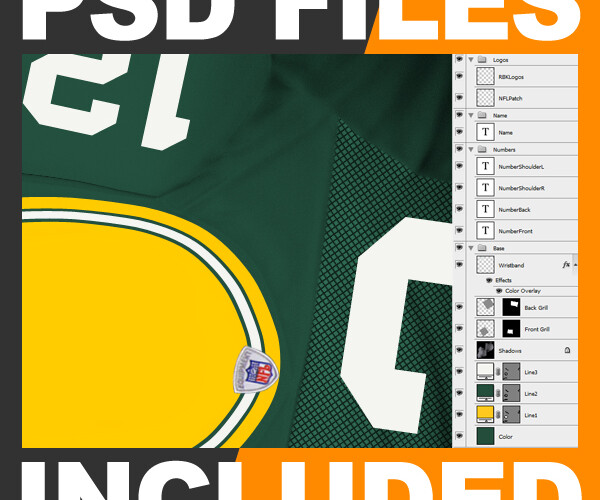
Task: Select the 'Back Grill' layer name
Action: (536, 308)
